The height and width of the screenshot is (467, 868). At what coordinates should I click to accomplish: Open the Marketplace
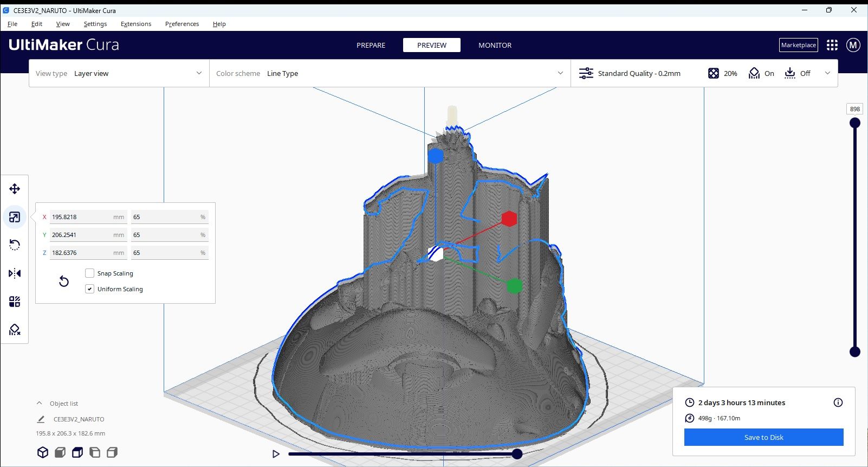tap(799, 45)
